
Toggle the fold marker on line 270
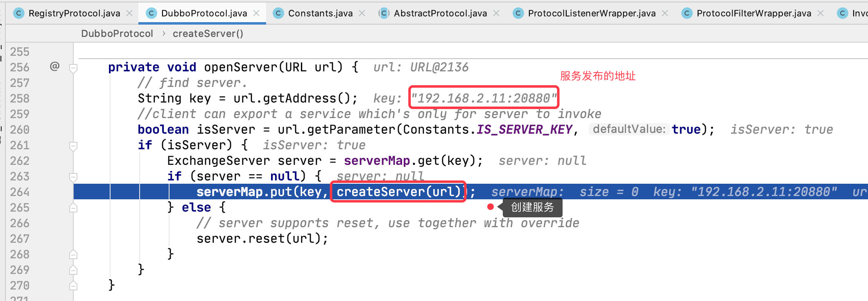73,286
